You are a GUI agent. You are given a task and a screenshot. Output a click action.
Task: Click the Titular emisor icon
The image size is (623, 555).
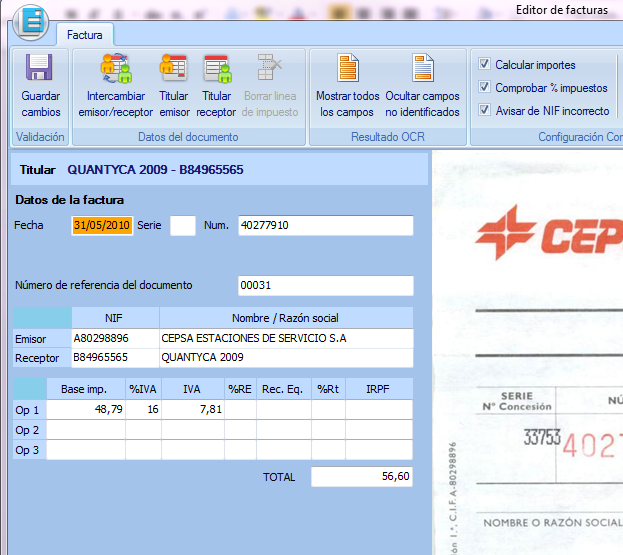(x=174, y=68)
